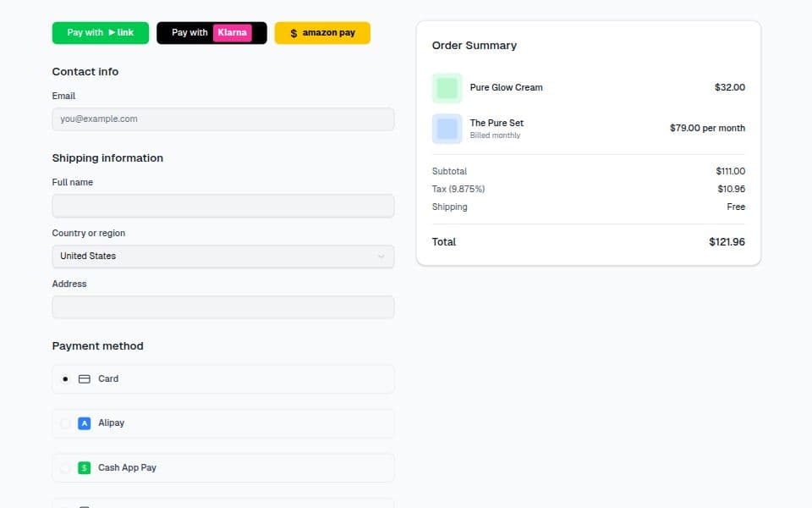Click the Klarna logo badge
Viewport: 812px width, 508px height.
[233, 32]
